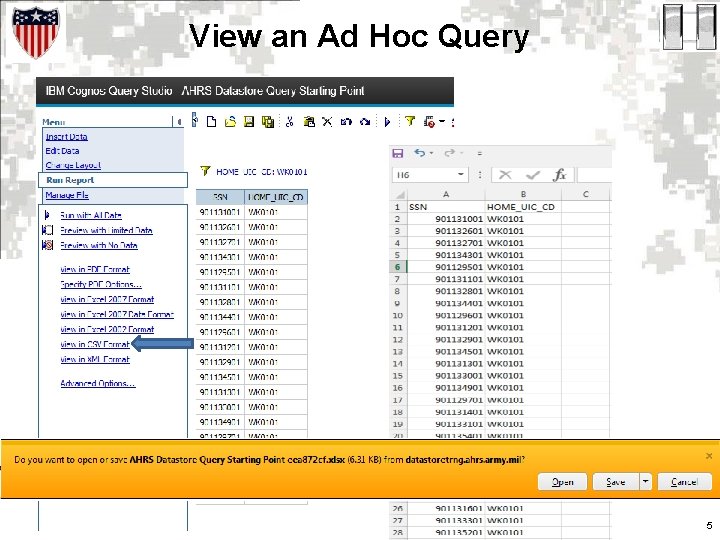This screenshot has height=540, width=720.
Task: Open the Save options dropdown arrow
Action: (x=645, y=482)
